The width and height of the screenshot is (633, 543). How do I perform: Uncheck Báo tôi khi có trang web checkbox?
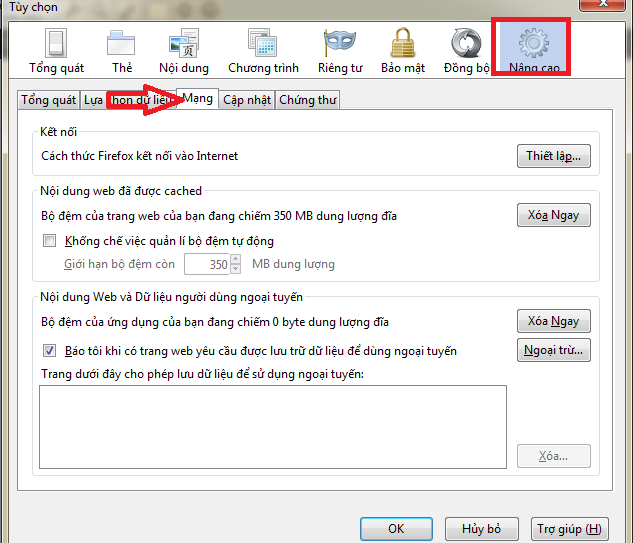50,351
